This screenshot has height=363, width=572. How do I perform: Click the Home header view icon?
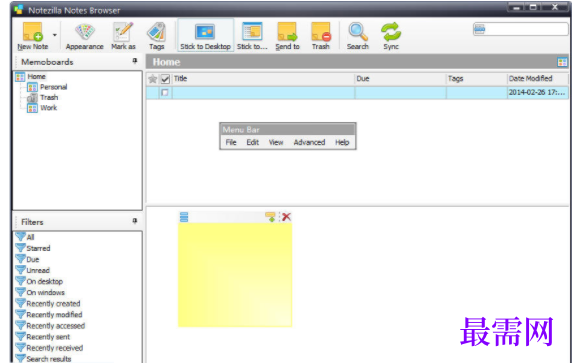coord(562,62)
